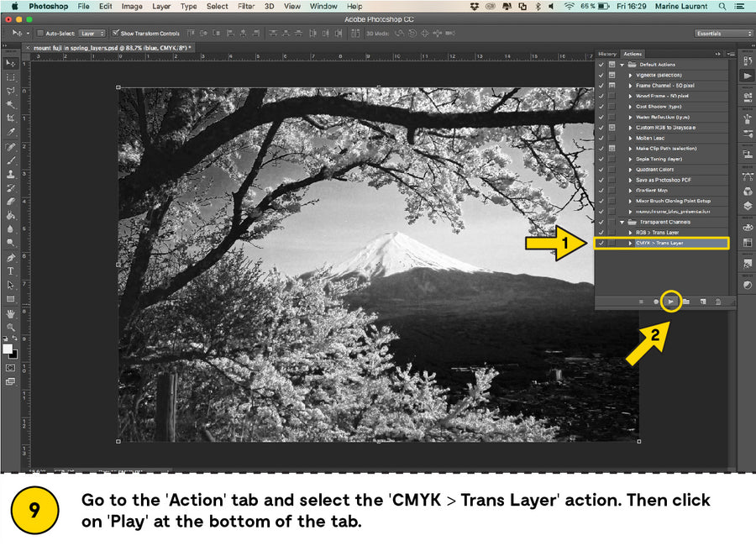This screenshot has height=546, width=756.
Task: Enable the Auto-Select checkbox
Action: click(x=39, y=34)
